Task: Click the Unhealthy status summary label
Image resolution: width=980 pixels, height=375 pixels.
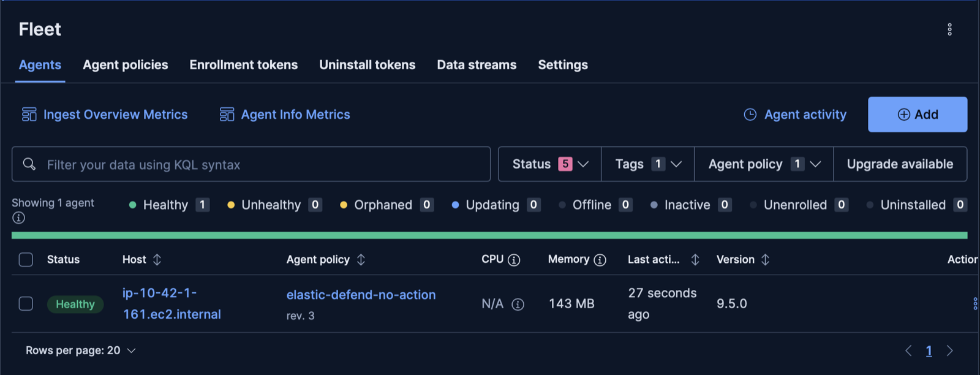Action: pyautogui.click(x=271, y=205)
